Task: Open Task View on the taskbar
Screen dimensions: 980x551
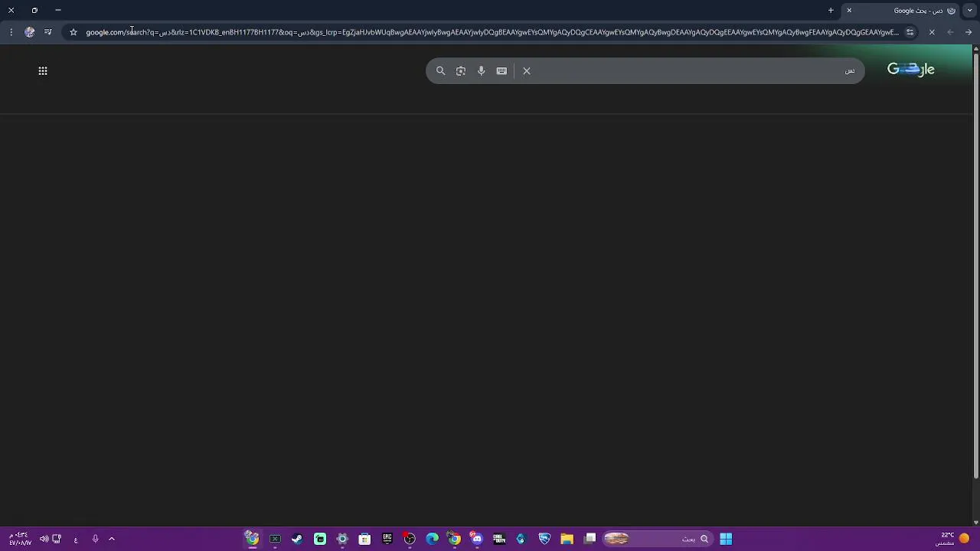Action: 590,539
